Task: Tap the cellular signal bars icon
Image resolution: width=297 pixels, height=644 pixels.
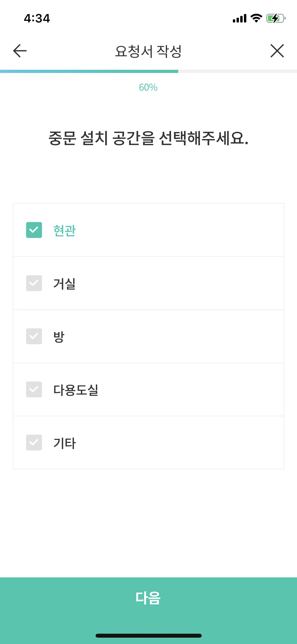Action: pyautogui.click(x=239, y=19)
